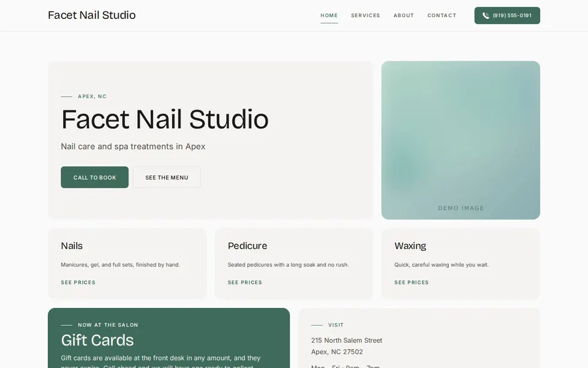Click the Seated pedicures with a long soak description
Image resolution: width=588 pixels, height=368 pixels.
coord(288,265)
